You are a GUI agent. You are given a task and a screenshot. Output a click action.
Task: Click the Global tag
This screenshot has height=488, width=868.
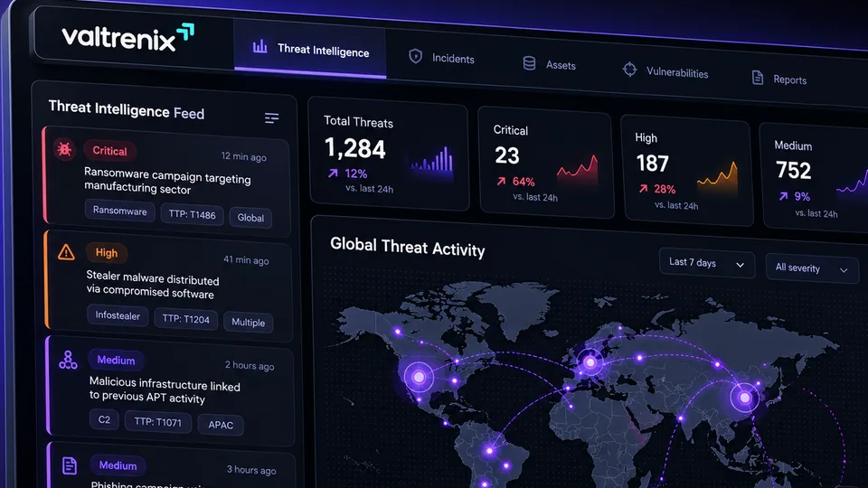tap(250, 218)
